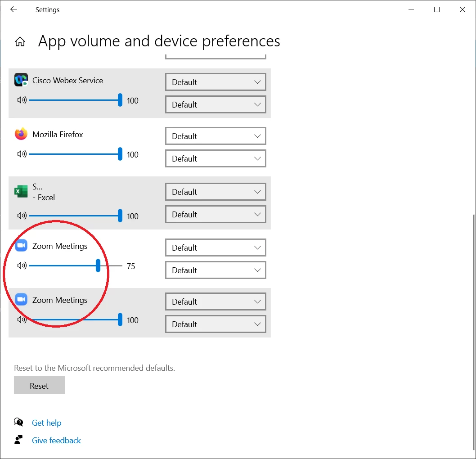Screen dimensions: 476x459
Task: Click the '- Excel' app label
Action: coord(44,197)
